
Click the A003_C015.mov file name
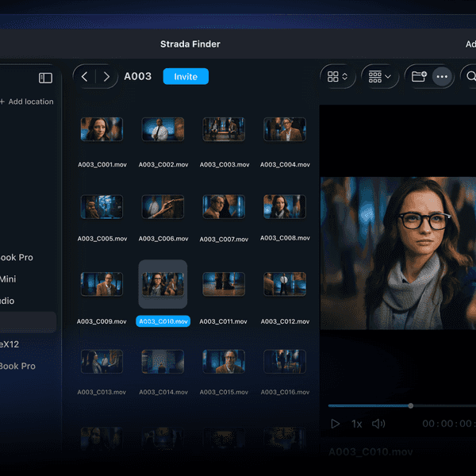pos(224,392)
